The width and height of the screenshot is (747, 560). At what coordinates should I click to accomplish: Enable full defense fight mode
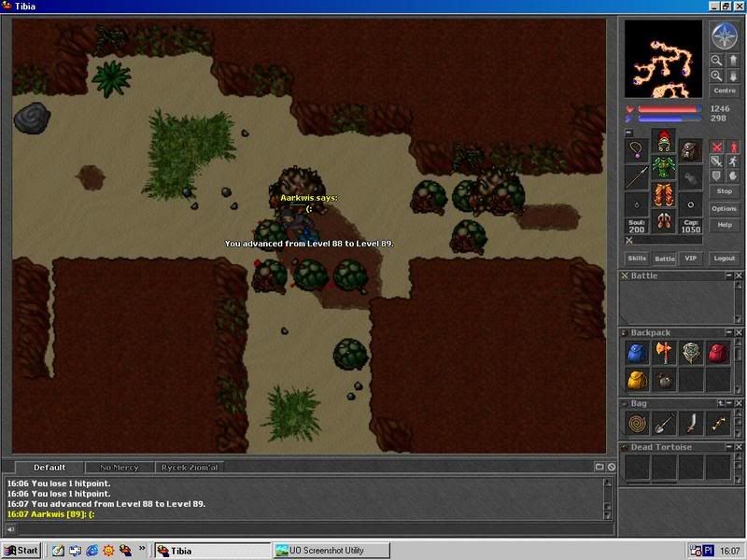pos(716,176)
